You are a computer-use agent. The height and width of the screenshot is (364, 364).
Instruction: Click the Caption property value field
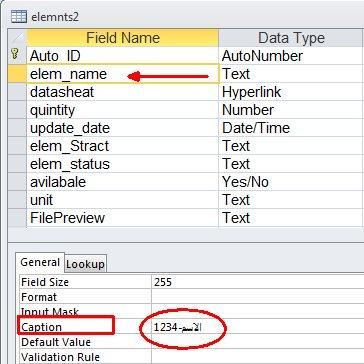click(x=258, y=327)
